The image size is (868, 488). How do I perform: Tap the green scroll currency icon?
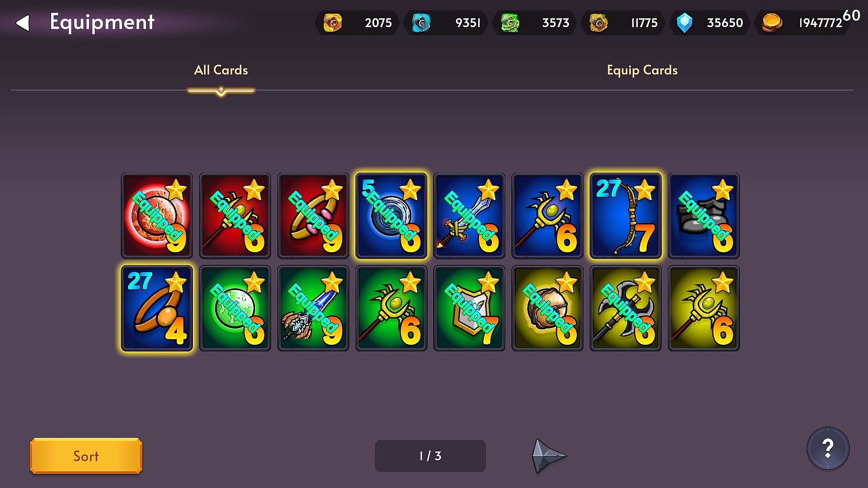tap(510, 23)
